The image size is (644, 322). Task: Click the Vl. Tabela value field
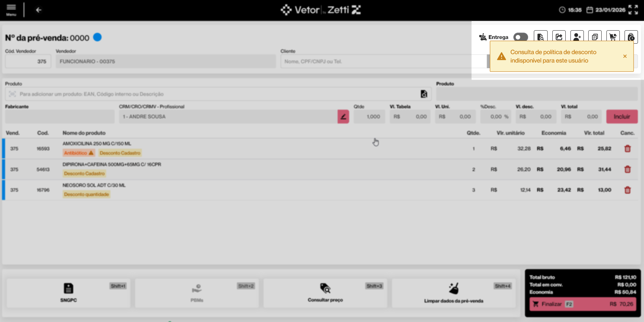click(x=410, y=117)
